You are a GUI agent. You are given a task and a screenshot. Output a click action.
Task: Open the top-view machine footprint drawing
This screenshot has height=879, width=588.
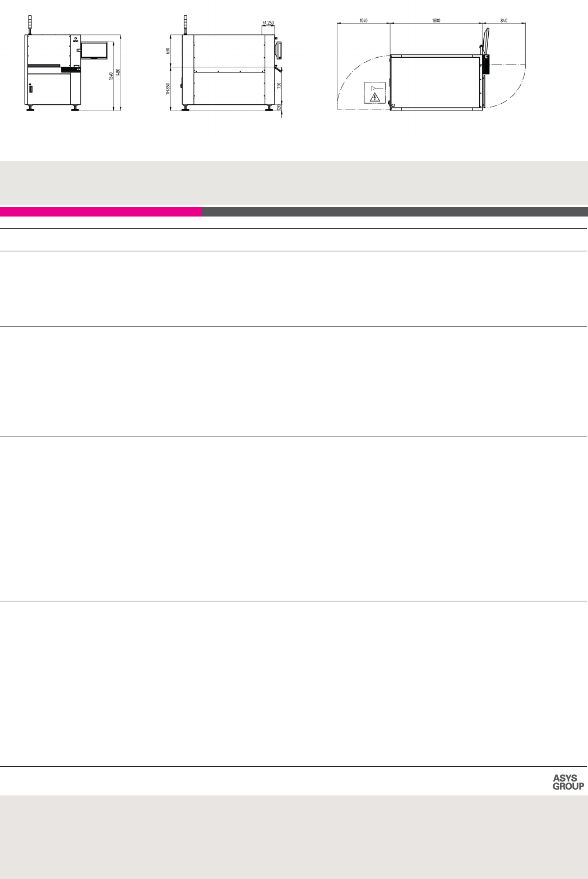click(x=436, y=82)
